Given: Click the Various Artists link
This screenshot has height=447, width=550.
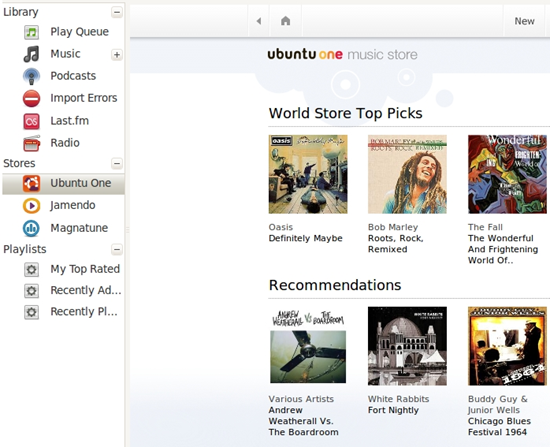Looking at the screenshot, I should pyautogui.click(x=301, y=399).
